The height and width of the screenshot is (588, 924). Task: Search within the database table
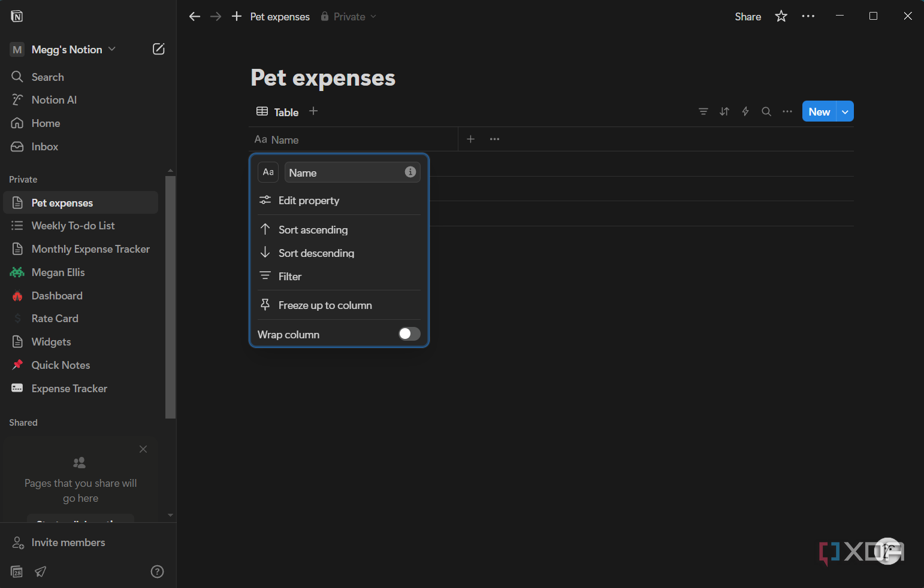766,111
